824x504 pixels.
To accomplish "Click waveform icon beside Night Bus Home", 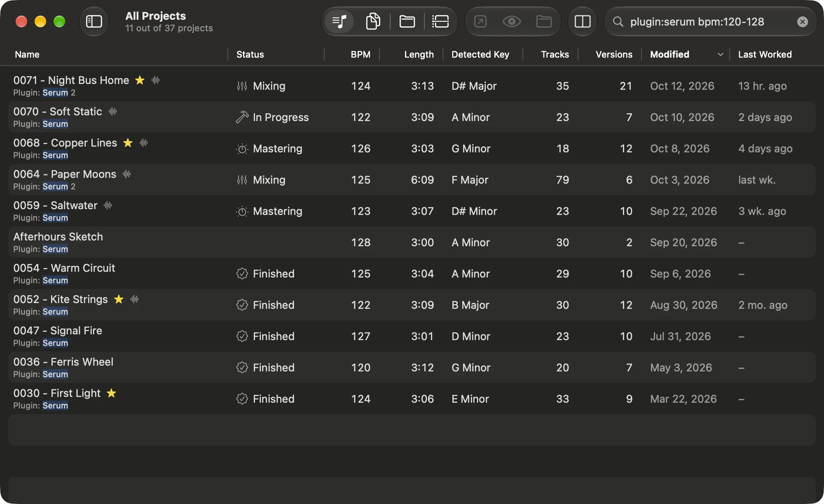I will 155,80.
